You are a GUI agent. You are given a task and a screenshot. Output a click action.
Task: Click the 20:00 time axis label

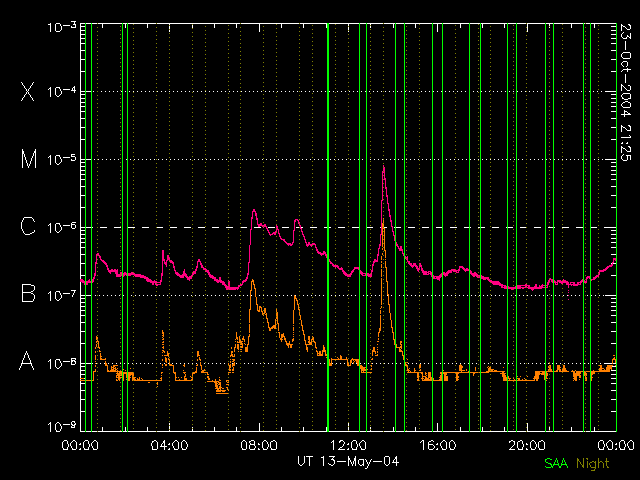527,445
